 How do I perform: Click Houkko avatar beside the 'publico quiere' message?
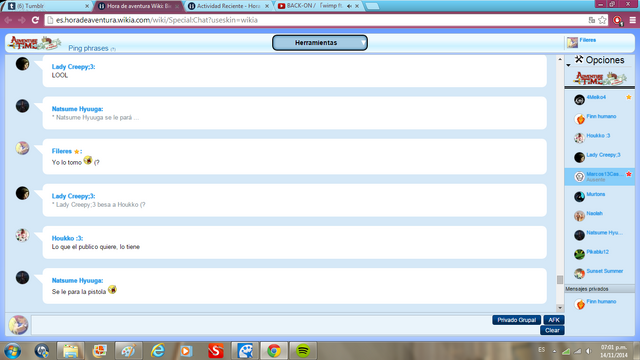(22, 235)
